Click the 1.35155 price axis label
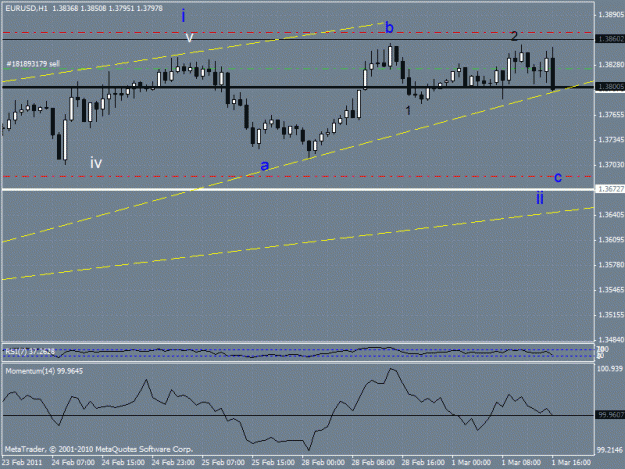The height and width of the screenshot is (469, 625). [x=611, y=315]
